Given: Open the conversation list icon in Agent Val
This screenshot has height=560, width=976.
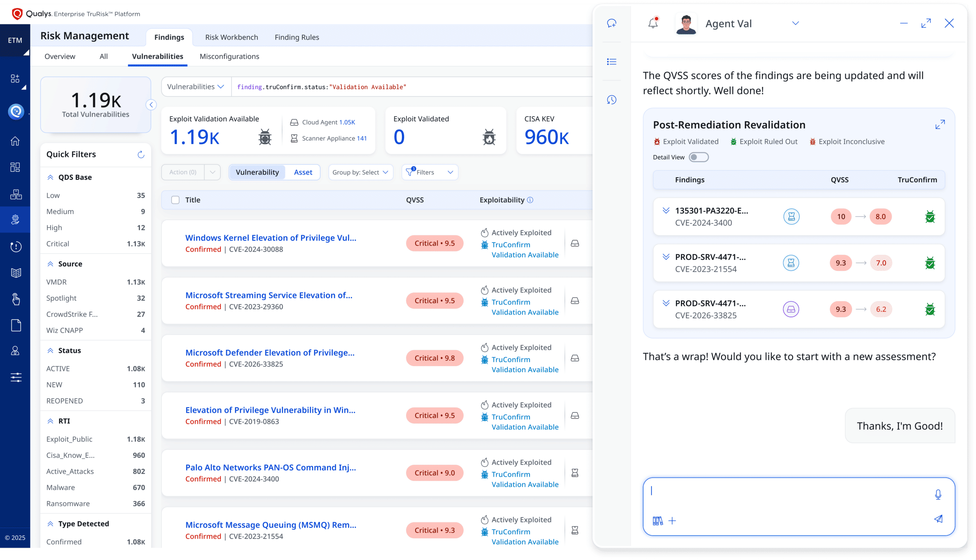Looking at the screenshot, I should 612,62.
